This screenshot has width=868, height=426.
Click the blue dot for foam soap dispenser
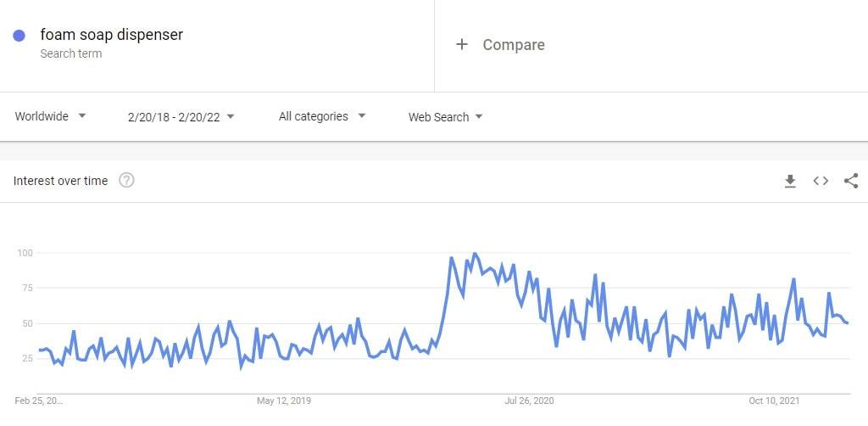click(19, 36)
